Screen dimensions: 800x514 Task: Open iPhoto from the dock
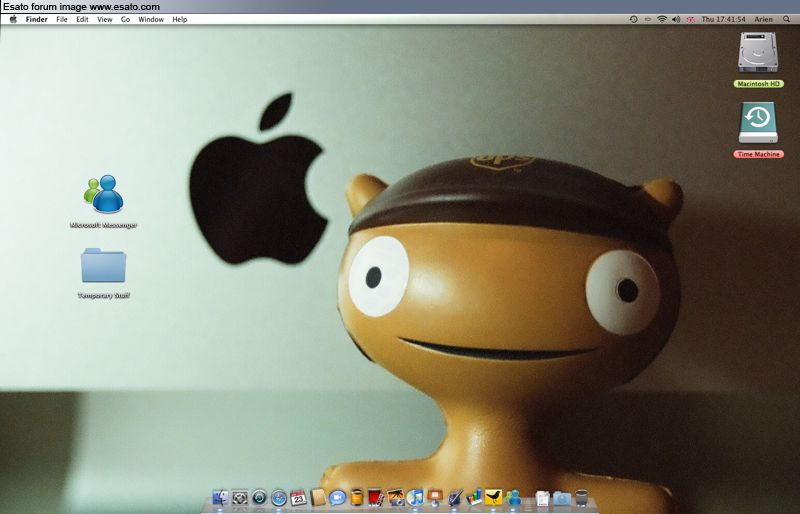tap(396, 497)
